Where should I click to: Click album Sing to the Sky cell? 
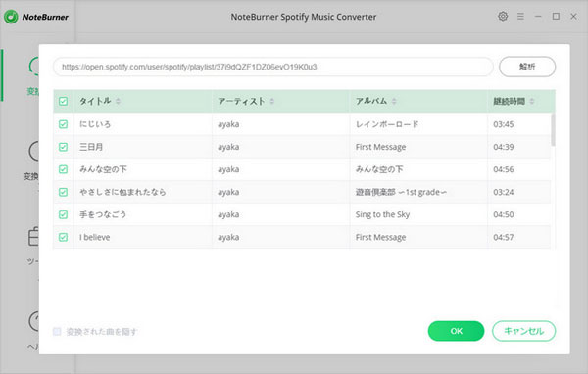tap(418, 214)
